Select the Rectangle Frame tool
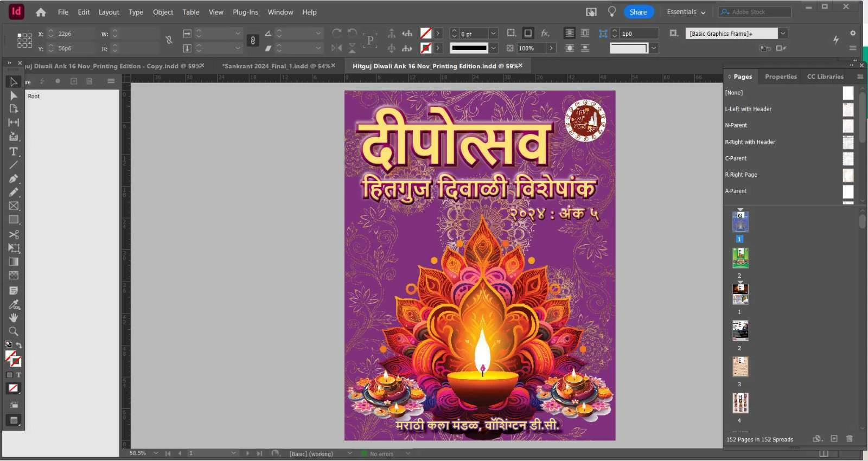Screen dimensions: 868x461 (14, 206)
